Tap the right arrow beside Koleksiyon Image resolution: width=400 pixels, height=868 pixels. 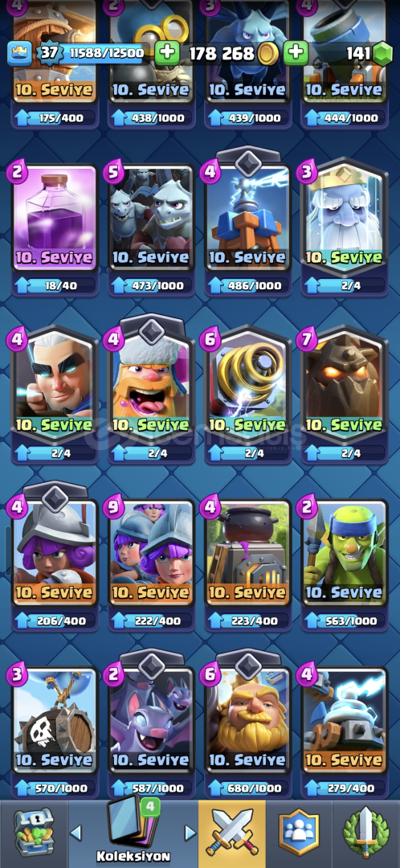click(190, 832)
